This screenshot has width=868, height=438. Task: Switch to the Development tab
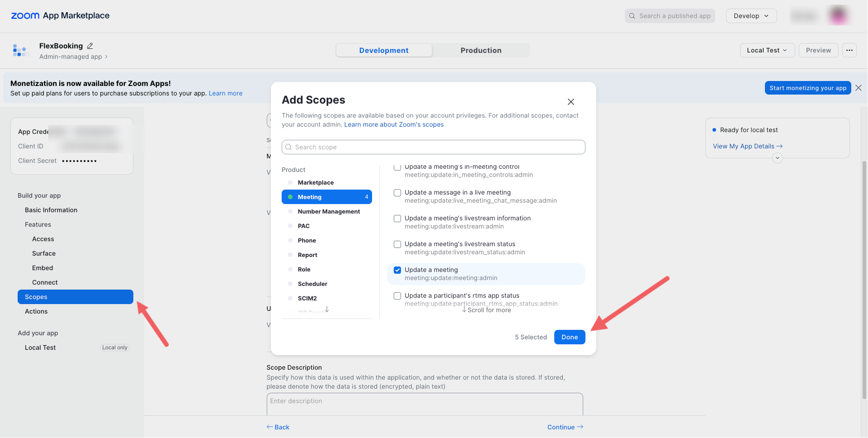384,50
